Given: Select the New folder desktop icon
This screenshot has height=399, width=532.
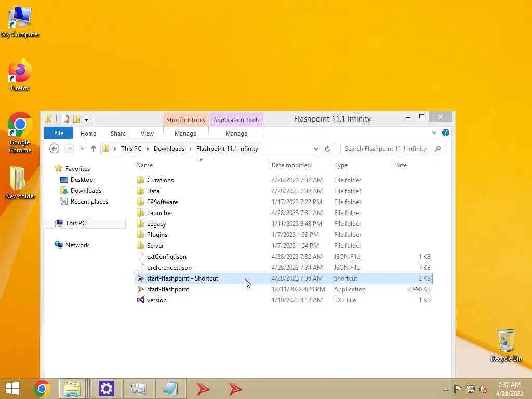Looking at the screenshot, I should pos(20,182).
